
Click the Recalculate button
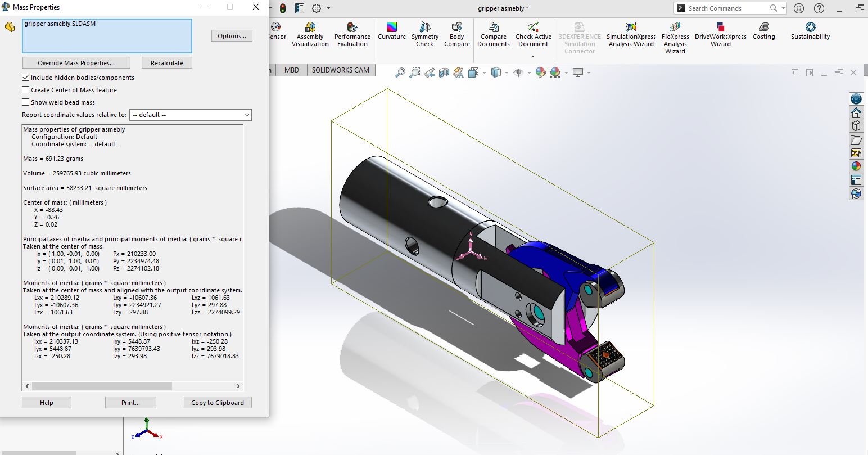[x=167, y=63]
